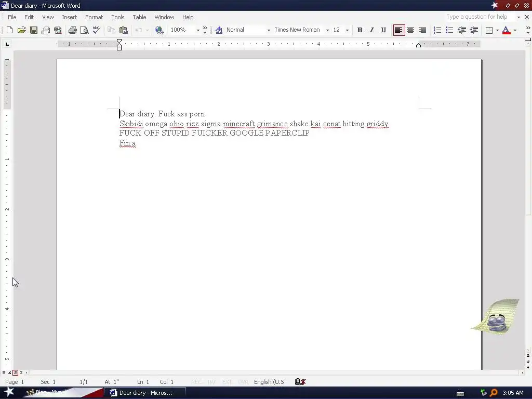Expand border style dropdown arrow
Image resolution: width=532 pixels, height=399 pixels.
(497, 30)
